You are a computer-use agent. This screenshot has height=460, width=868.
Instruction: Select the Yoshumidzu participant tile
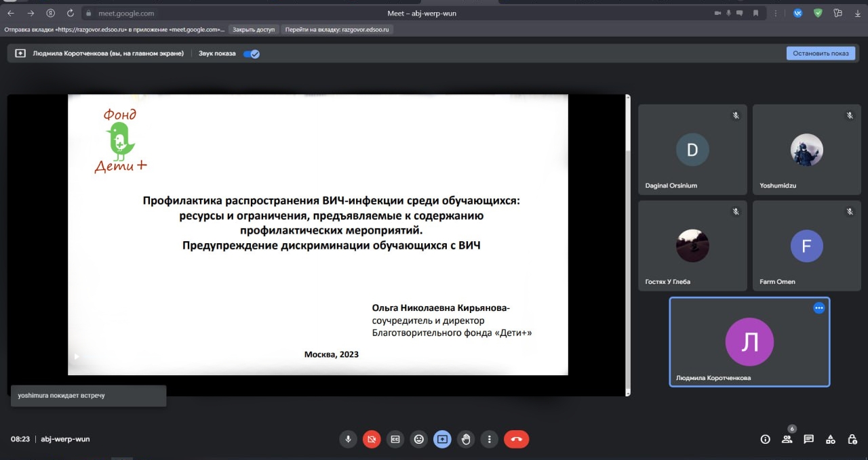click(x=807, y=150)
